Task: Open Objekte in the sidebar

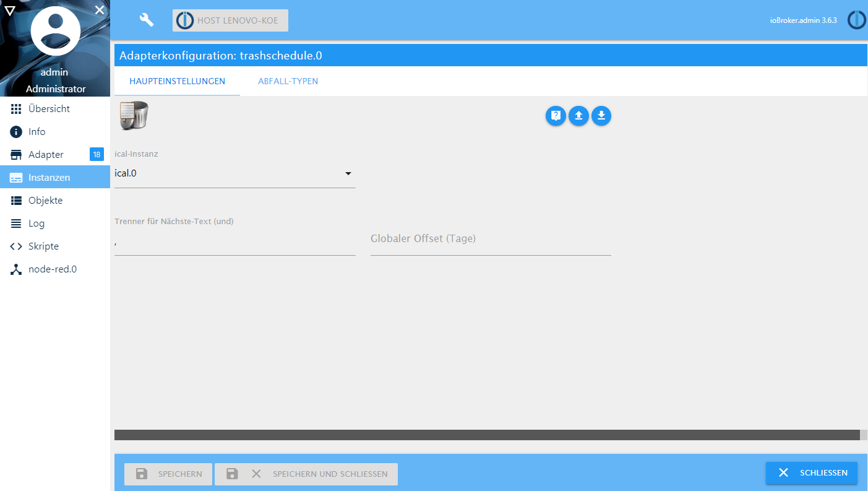Action: tap(45, 201)
